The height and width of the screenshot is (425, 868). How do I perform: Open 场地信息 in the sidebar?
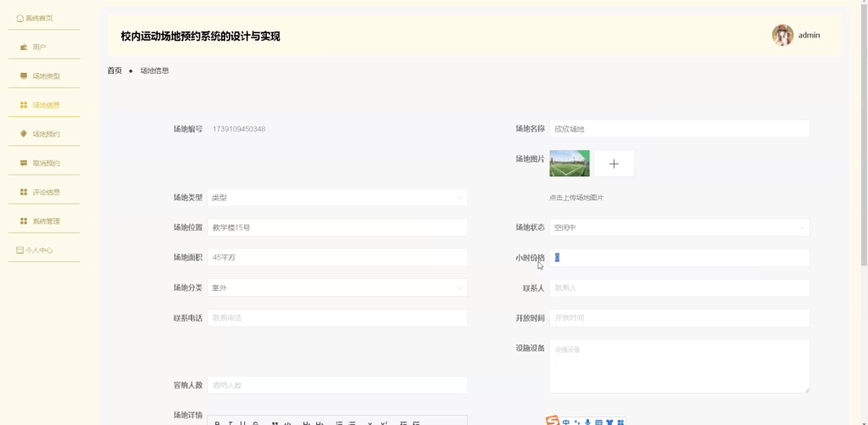point(44,105)
